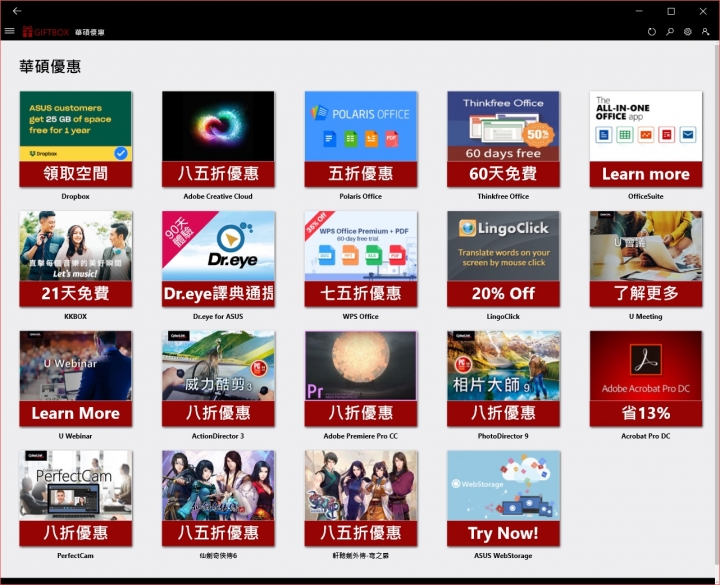The height and width of the screenshot is (585, 720).
Task: Open the Adobe Acrobat Pro DC tile image
Action: (x=646, y=366)
